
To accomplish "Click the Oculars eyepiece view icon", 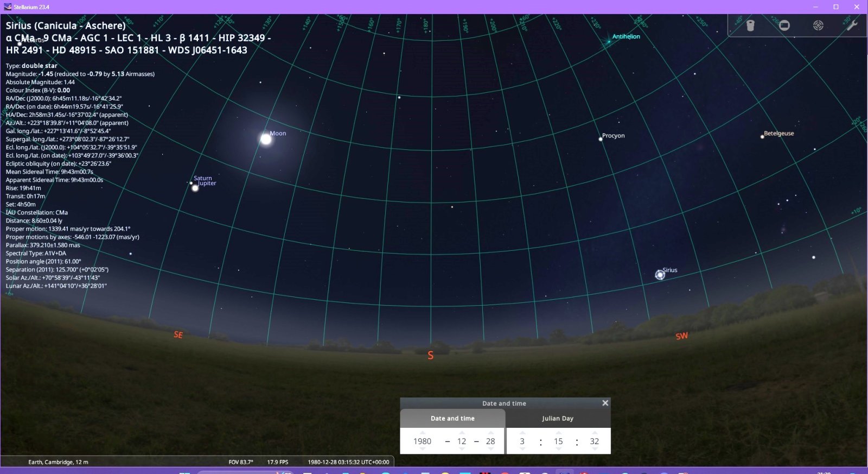I will point(750,26).
